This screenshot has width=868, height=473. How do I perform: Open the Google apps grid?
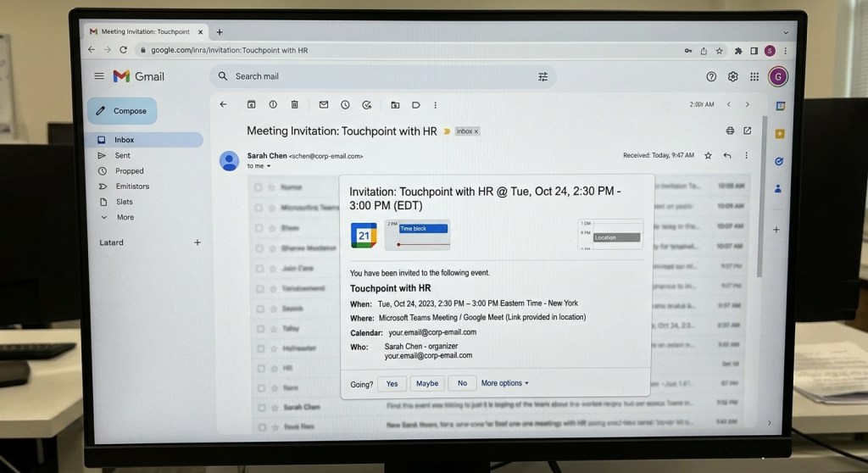pyautogui.click(x=754, y=77)
